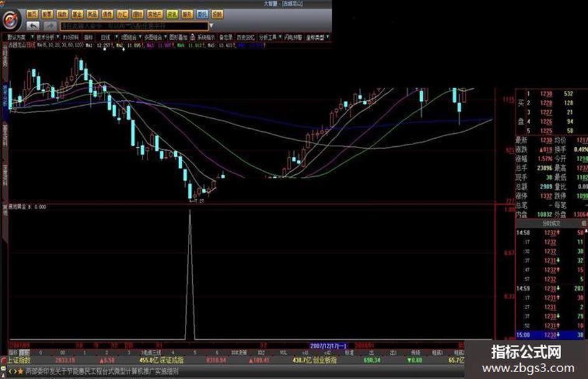The height and width of the screenshot is (379, 588).
Task: Click the 分析工具 button
Action: pos(268,37)
